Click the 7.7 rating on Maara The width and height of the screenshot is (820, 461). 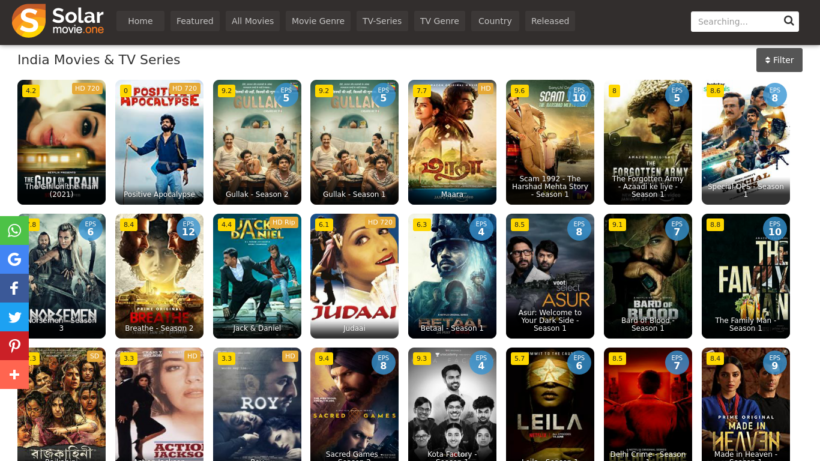click(421, 90)
